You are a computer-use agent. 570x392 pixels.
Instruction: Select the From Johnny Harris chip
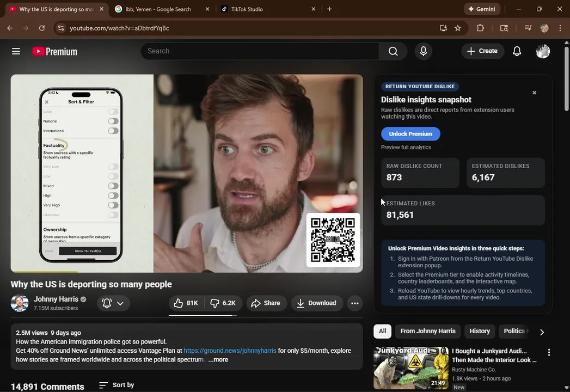pyautogui.click(x=428, y=331)
